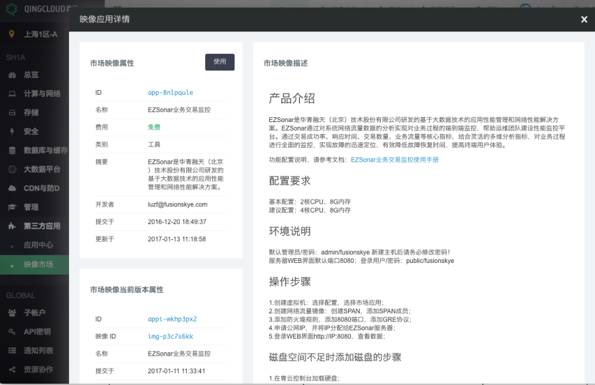Open the img-p3c7s6kk image ID link
Screen dimensions: 595x385
pos(170,336)
